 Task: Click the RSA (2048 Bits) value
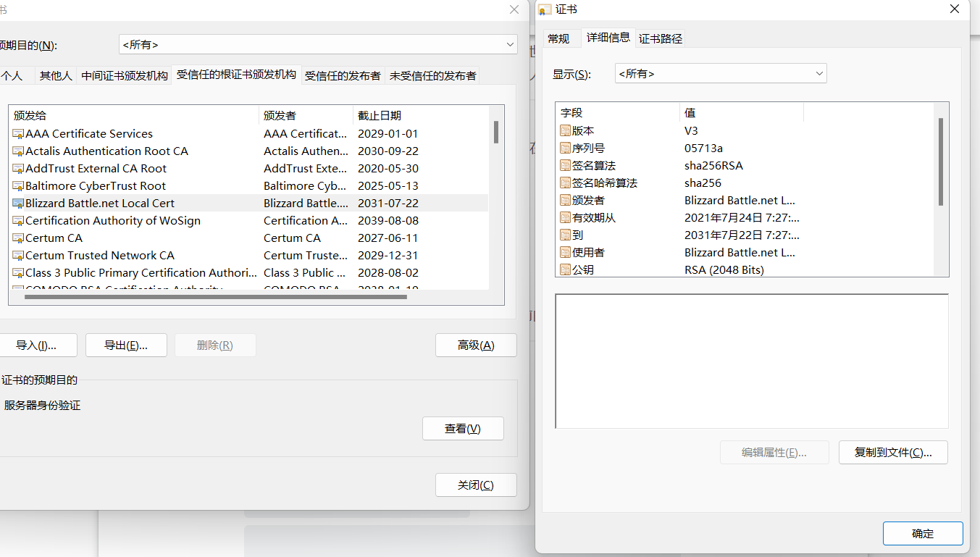tap(724, 270)
